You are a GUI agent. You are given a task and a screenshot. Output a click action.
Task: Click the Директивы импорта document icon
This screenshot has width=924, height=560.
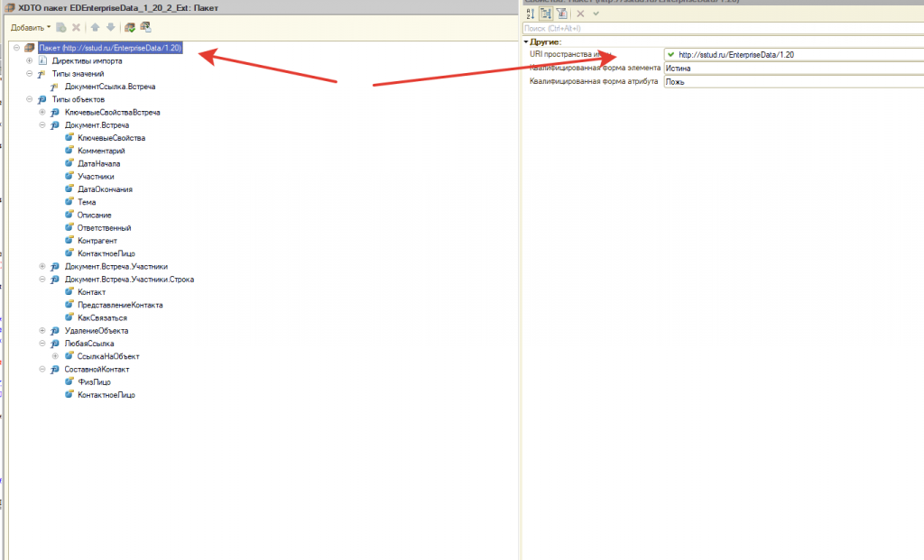point(42,60)
